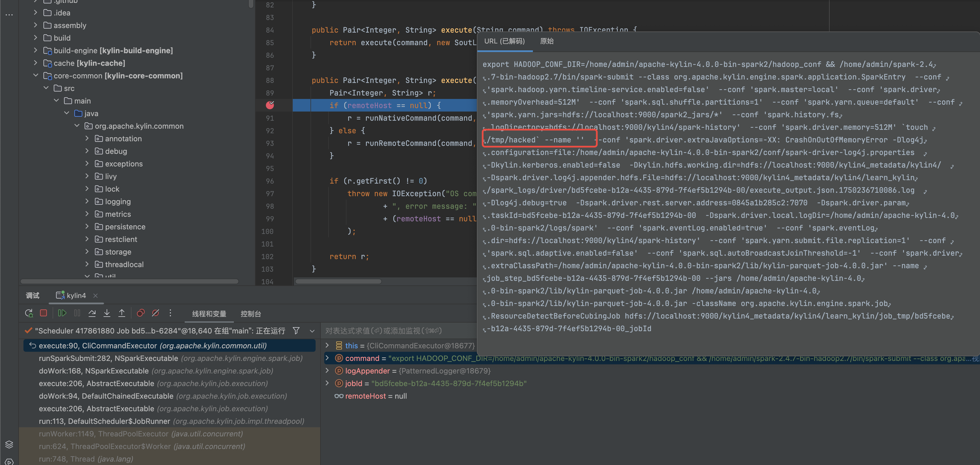Collapse the java source folder
This screenshot has width=980, height=465.
point(66,113)
